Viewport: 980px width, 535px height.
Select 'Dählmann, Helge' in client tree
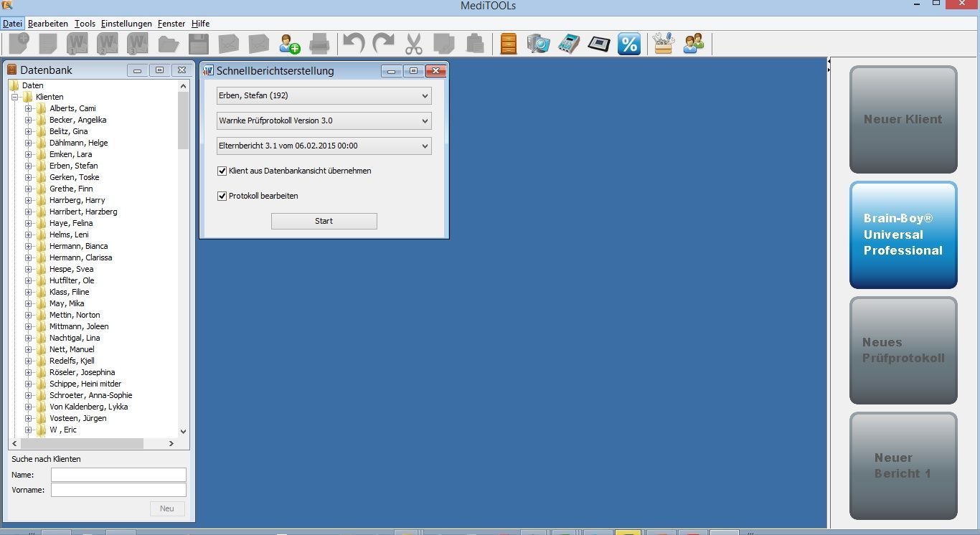[78, 143]
